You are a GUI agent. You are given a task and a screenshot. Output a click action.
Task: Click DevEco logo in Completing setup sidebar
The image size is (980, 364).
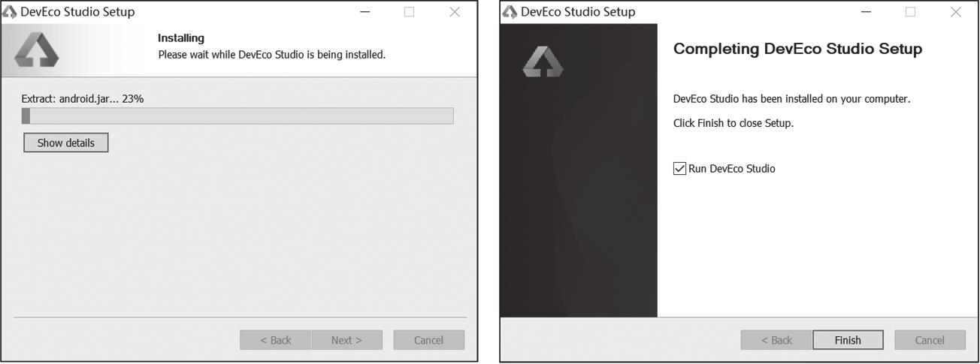(543, 61)
